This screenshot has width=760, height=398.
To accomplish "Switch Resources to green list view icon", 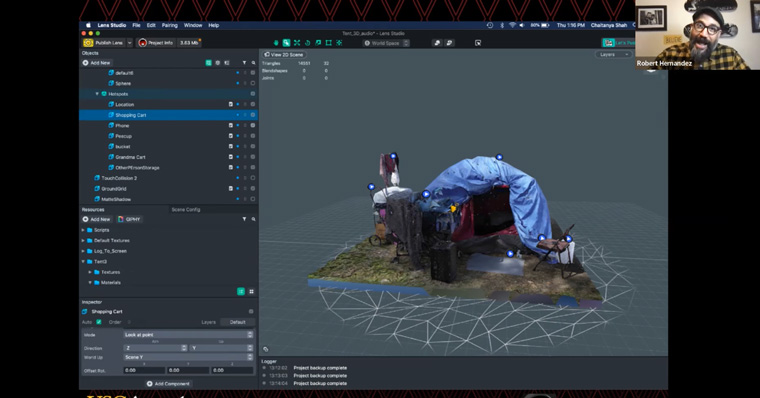I will pyautogui.click(x=241, y=291).
